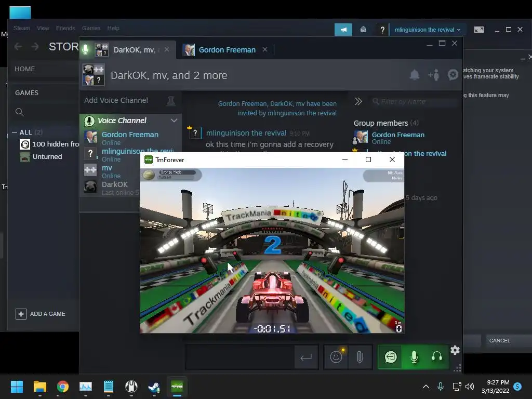Click the voice microphone indicator beside chat tabs
532x399 pixels.
[x=86, y=49]
